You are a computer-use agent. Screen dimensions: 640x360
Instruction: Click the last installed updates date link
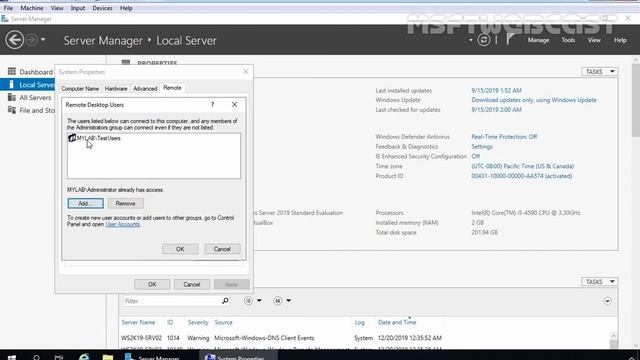pyautogui.click(x=496, y=90)
